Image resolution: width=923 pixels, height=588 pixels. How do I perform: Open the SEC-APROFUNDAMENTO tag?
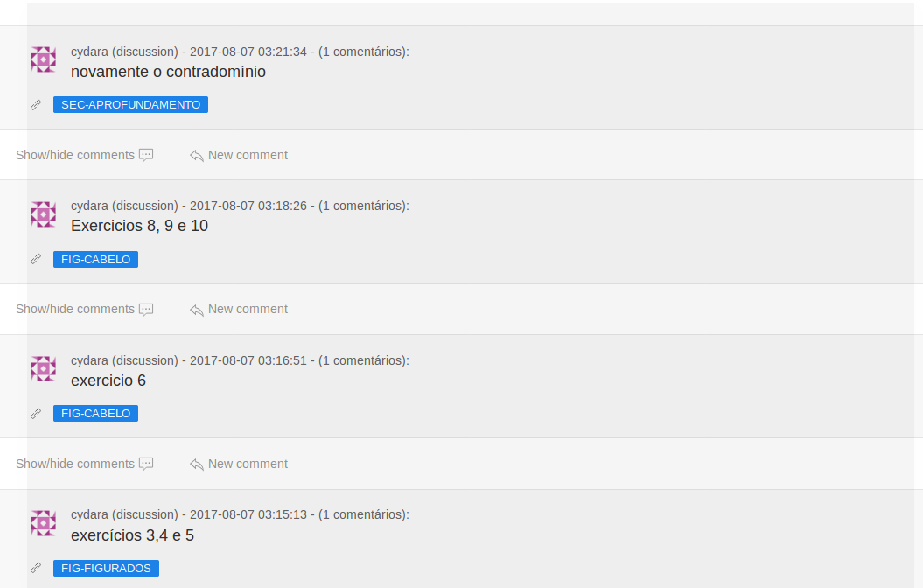[130, 105]
